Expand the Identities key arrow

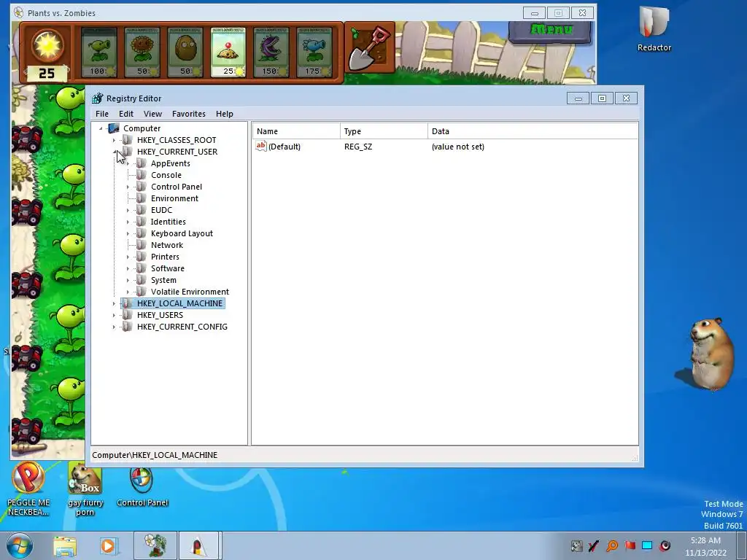(128, 222)
